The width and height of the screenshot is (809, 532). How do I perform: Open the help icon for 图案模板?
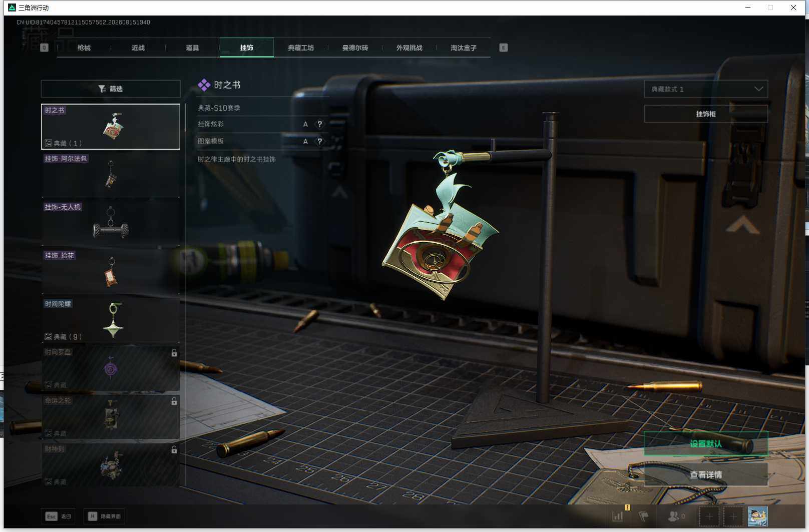click(x=320, y=142)
